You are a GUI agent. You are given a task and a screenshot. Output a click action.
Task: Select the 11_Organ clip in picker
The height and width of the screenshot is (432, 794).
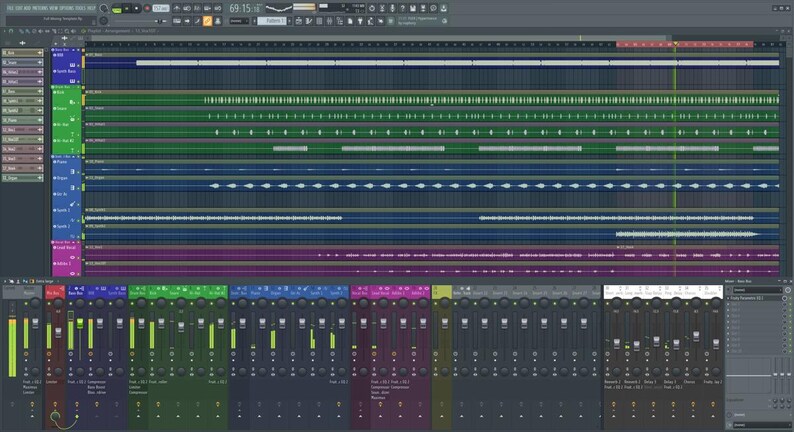click(22, 178)
